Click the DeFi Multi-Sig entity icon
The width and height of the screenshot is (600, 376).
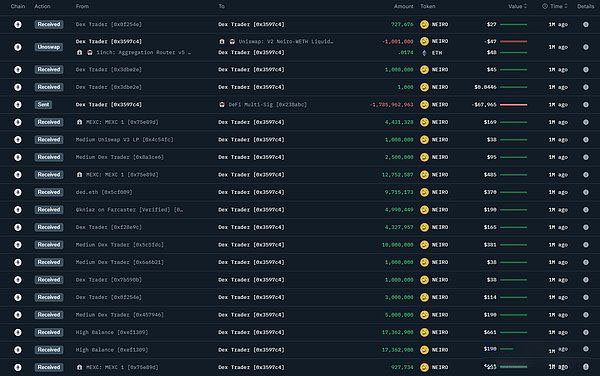coord(222,104)
